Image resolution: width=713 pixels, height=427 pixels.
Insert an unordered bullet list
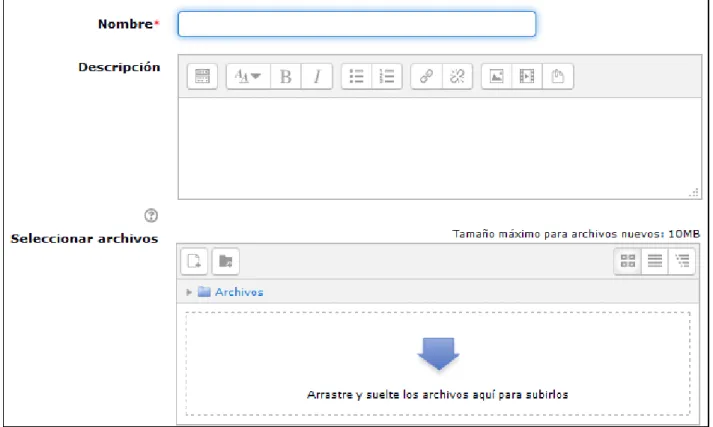356,76
